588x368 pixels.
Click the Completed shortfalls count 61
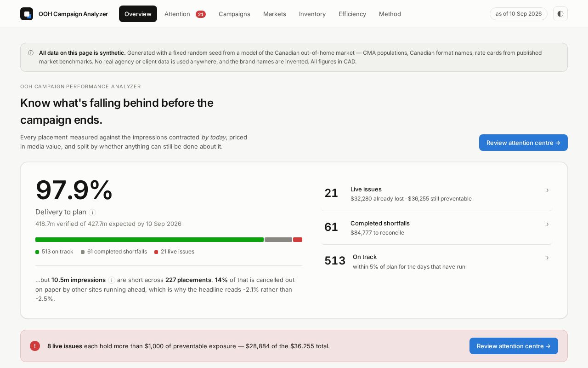click(x=331, y=227)
